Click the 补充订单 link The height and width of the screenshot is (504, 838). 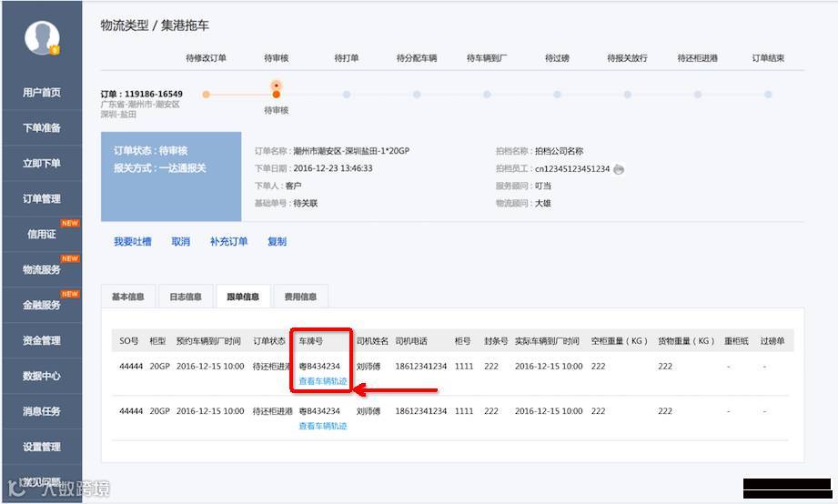pyautogui.click(x=228, y=242)
